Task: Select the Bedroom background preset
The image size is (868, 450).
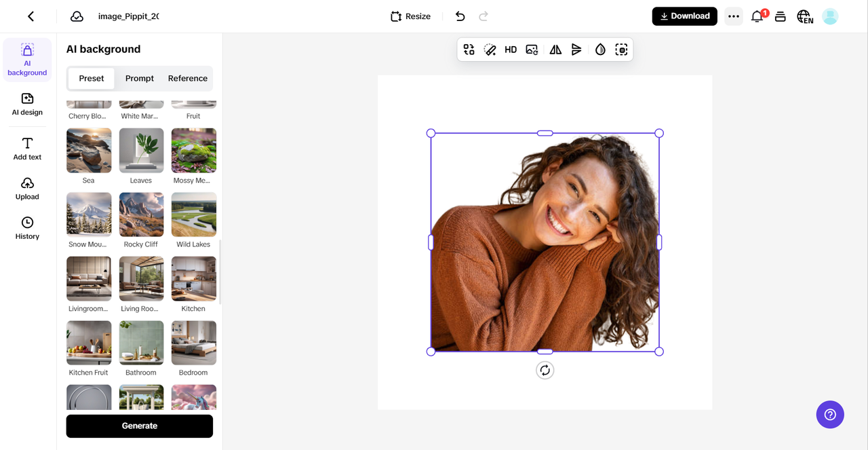Action: (x=194, y=343)
